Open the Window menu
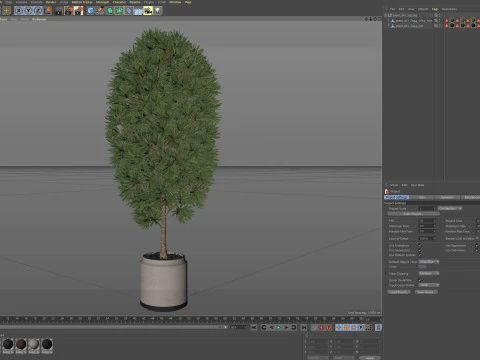 (x=175, y=2)
